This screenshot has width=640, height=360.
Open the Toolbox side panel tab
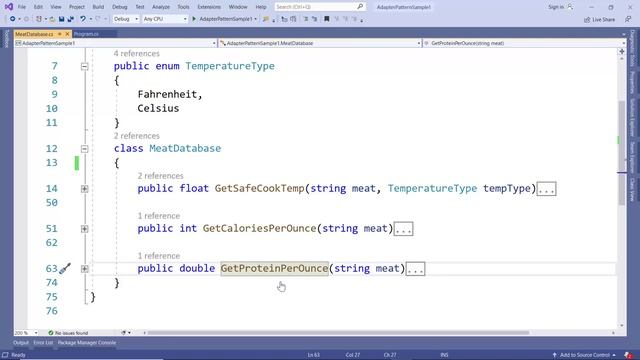pyautogui.click(x=7, y=39)
